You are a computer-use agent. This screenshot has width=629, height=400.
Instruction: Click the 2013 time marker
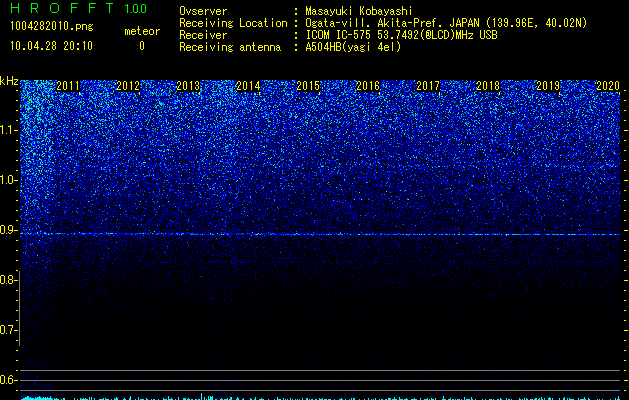coord(188,86)
